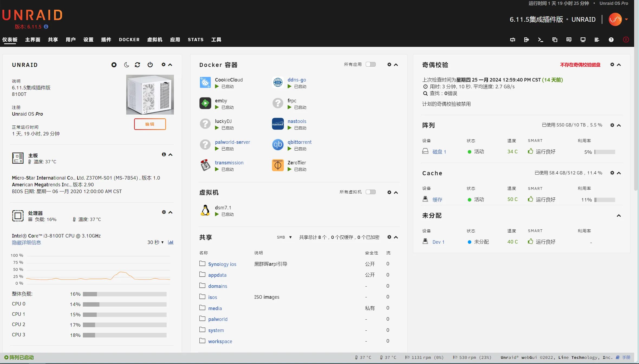Open the motherboard info icon
The image size is (639, 364).
164,154
